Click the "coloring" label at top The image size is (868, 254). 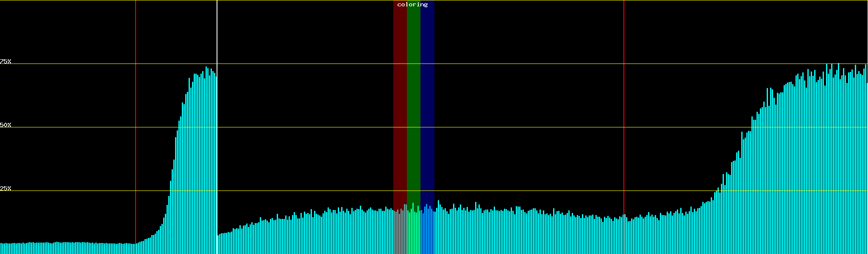click(412, 5)
